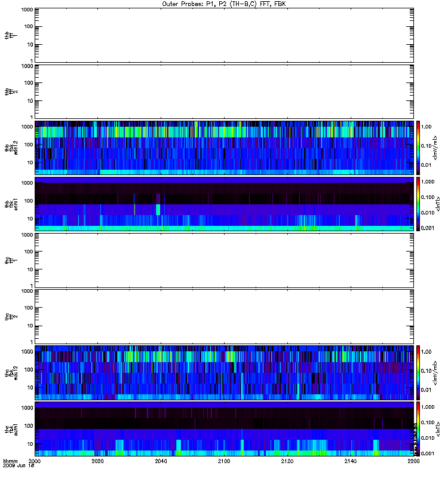Select the thc fbk scm1 color bar
The image size is (448, 478).
pos(418,429)
